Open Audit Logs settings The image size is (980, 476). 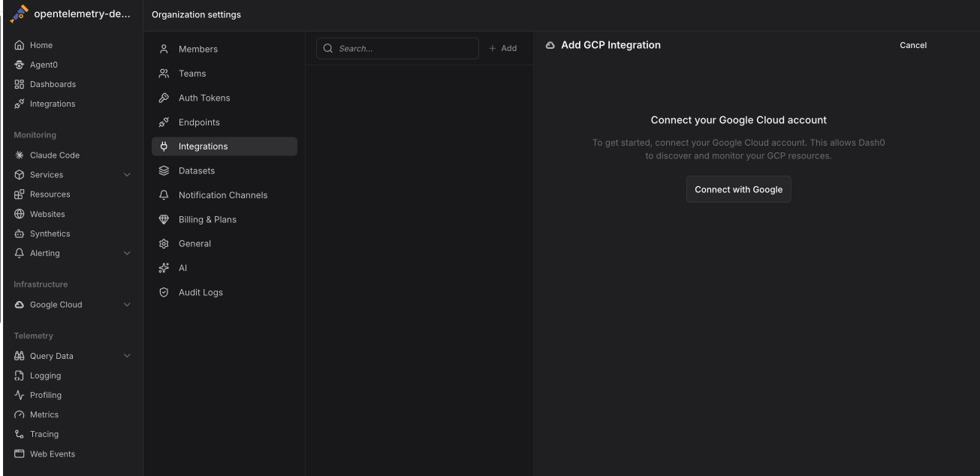pos(225,292)
